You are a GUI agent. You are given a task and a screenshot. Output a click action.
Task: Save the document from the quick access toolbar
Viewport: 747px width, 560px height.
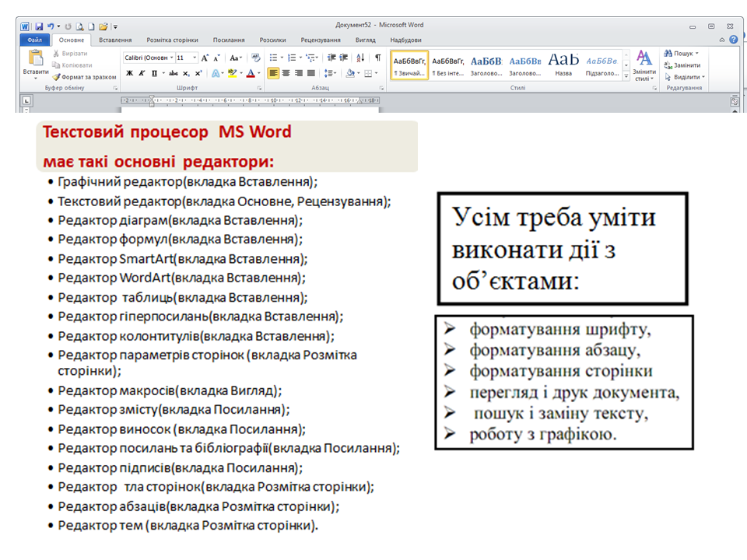coord(39,26)
